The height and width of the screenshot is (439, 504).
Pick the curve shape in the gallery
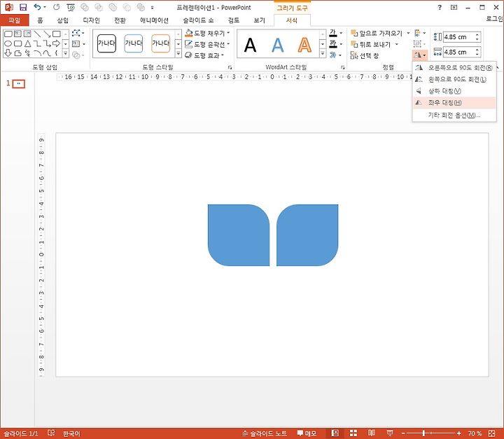(47, 53)
